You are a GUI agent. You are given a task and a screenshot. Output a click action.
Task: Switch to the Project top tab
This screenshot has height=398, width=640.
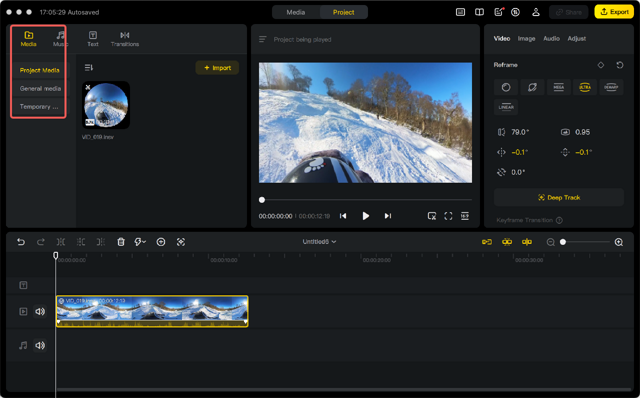point(343,12)
